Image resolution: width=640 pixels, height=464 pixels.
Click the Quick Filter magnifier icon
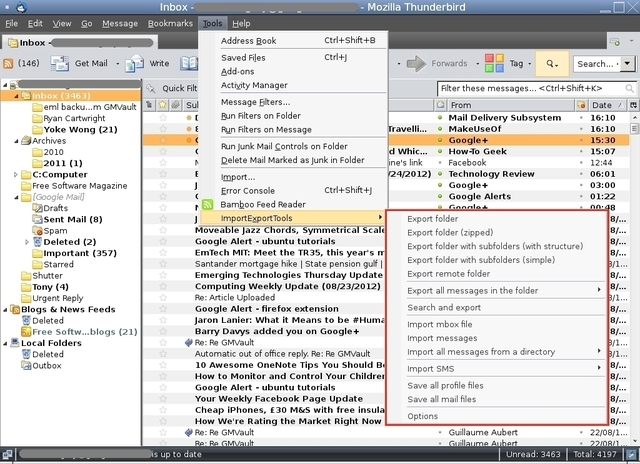(x=151, y=88)
